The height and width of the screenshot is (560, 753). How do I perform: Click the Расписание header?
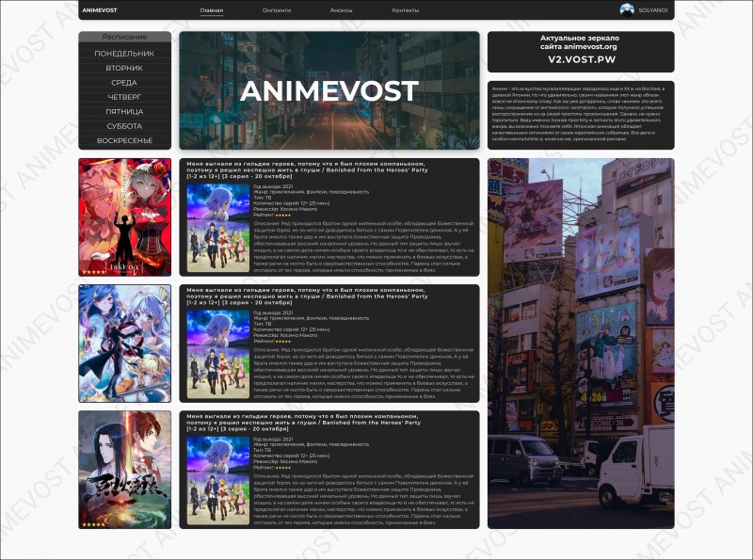pos(124,37)
